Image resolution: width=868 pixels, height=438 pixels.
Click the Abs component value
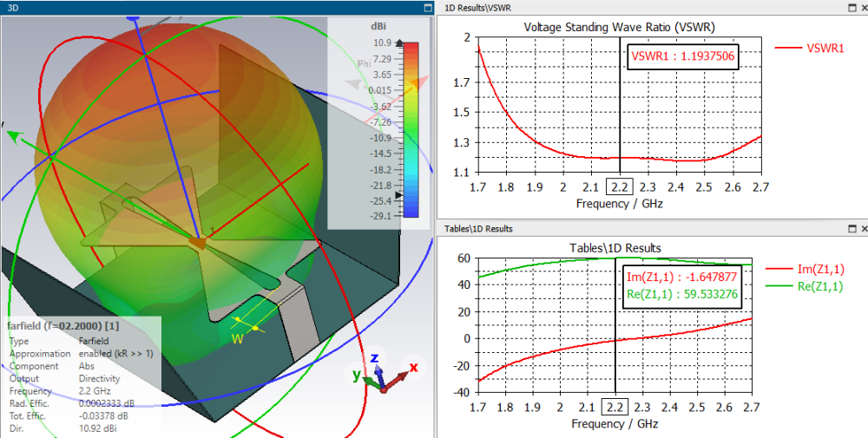[86, 366]
